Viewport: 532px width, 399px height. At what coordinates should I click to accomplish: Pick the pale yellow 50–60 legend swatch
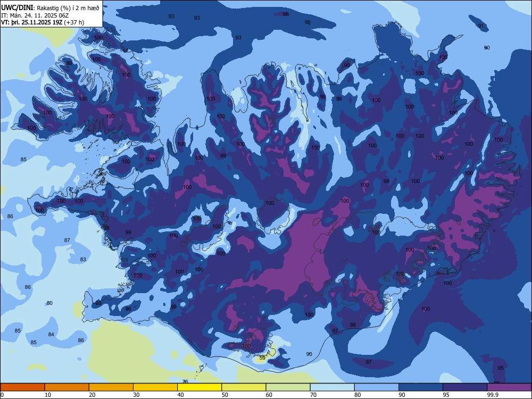[x=244, y=387]
